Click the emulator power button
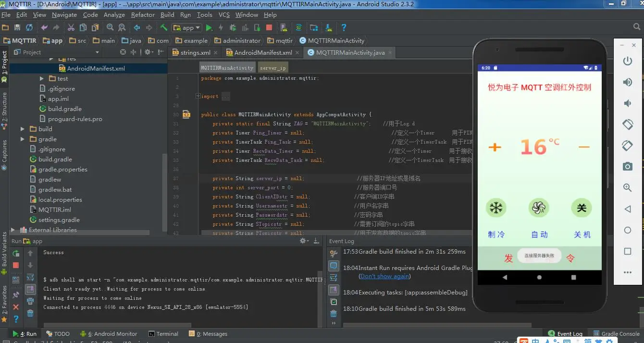The image size is (644, 343). pos(627,61)
